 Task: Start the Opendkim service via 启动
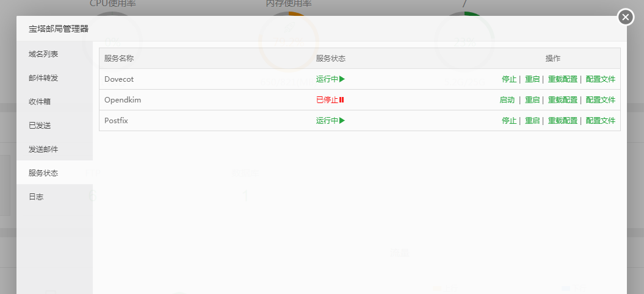[507, 100]
